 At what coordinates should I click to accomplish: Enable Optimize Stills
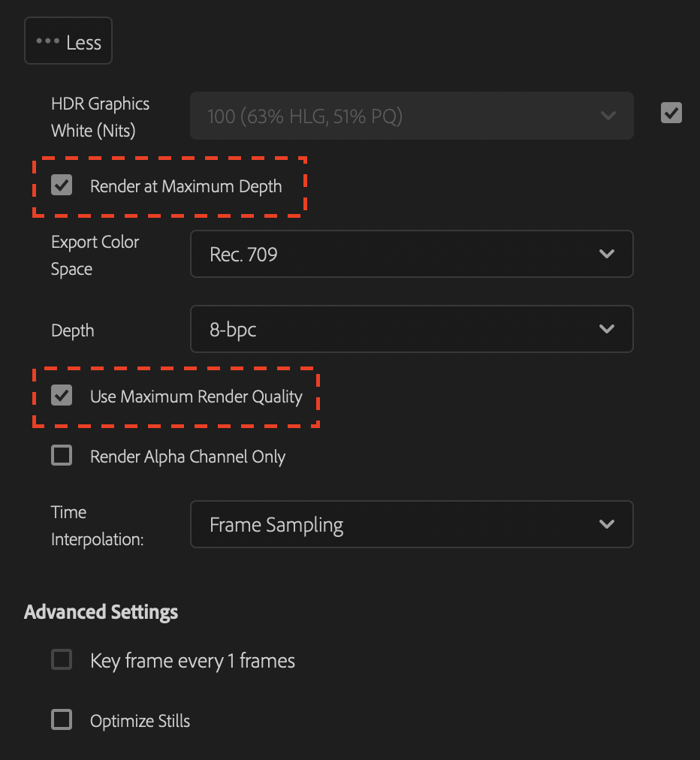point(62,719)
